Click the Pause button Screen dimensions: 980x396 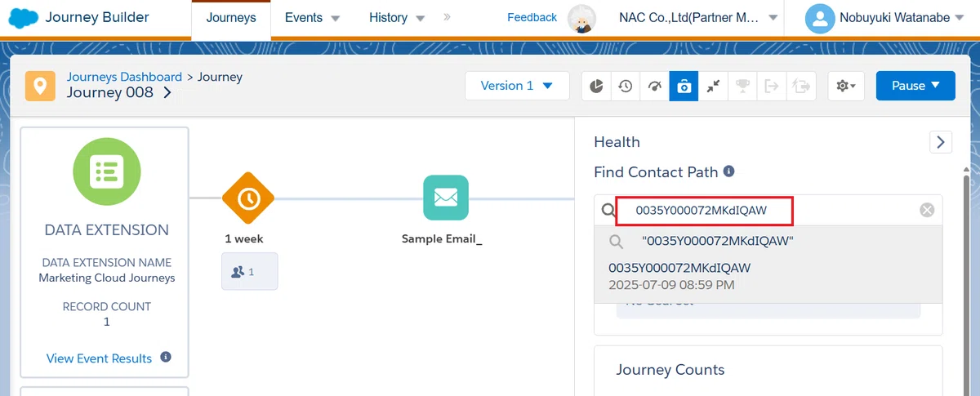pos(915,86)
